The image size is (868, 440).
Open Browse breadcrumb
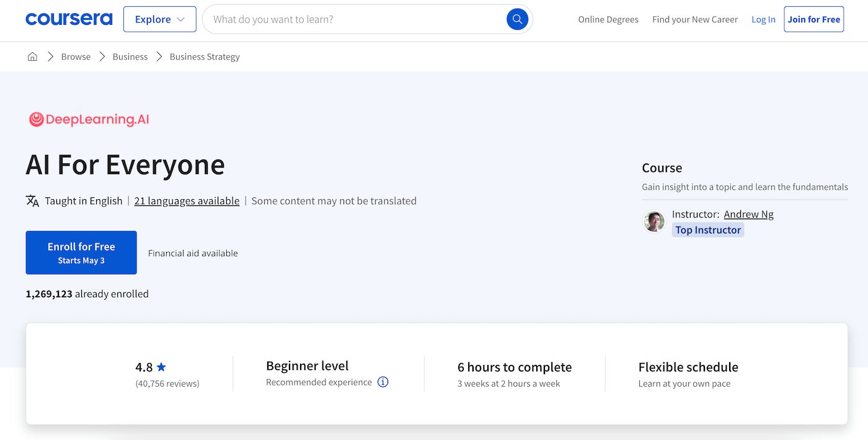(x=76, y=56)
